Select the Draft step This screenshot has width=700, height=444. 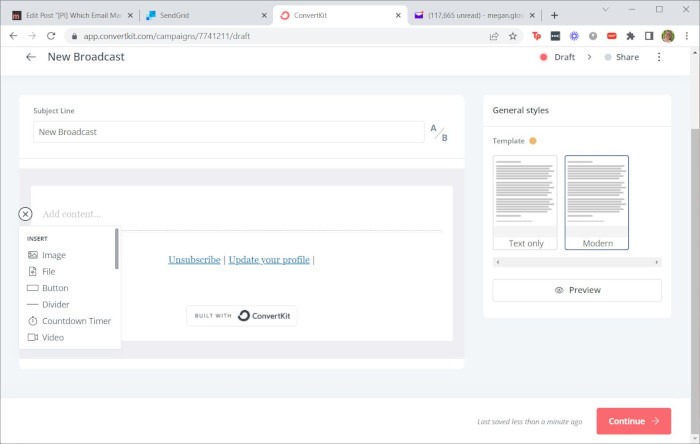pos(557,57)
